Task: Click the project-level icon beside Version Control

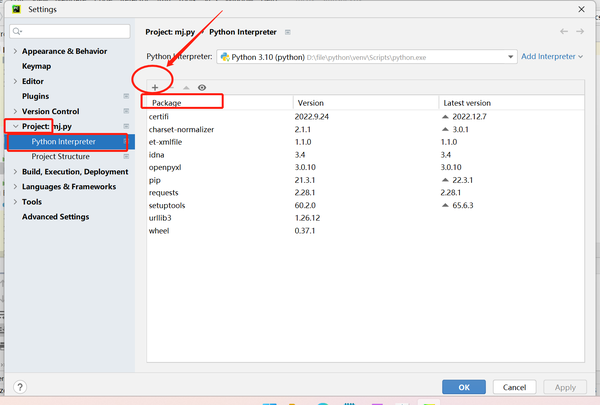Action: coord(126,111)
